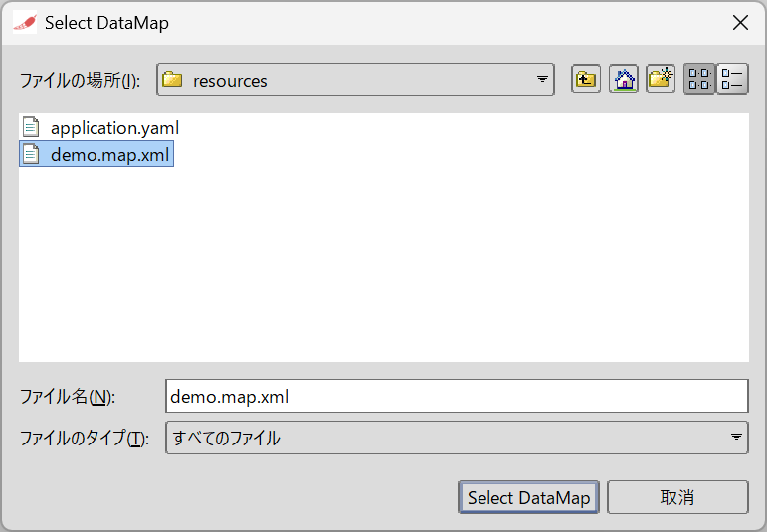Switch to details view

732,79
